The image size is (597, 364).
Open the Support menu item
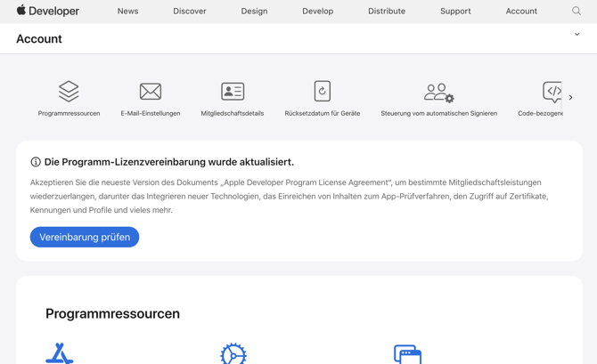[x=455, y=12]
